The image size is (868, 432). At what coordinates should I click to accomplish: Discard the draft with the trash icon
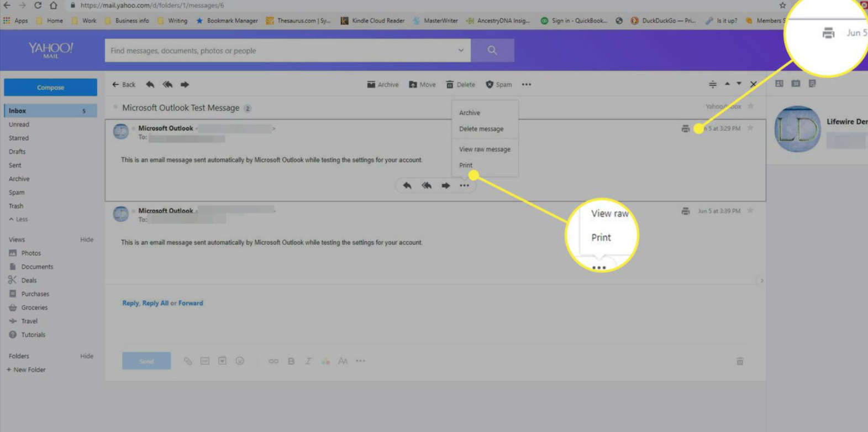pos(740,361)
